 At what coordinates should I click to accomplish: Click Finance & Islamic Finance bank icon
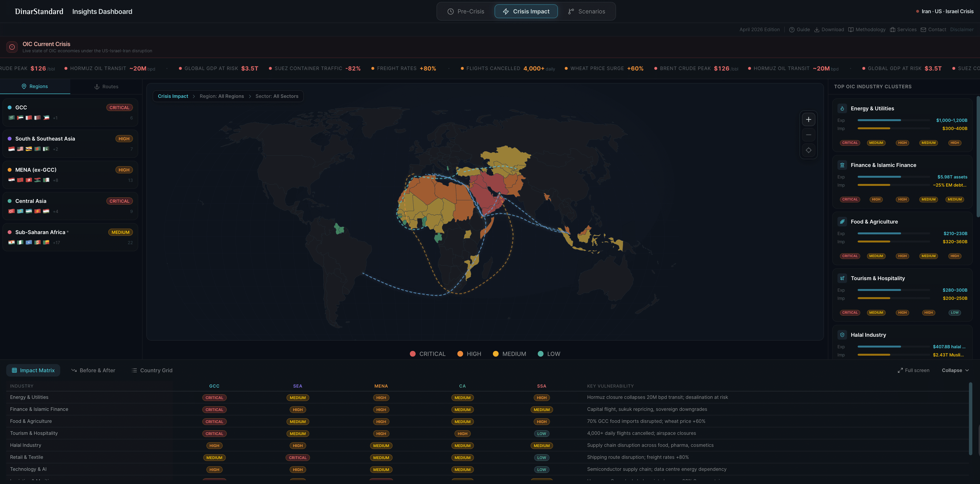(x=842, y=165)
